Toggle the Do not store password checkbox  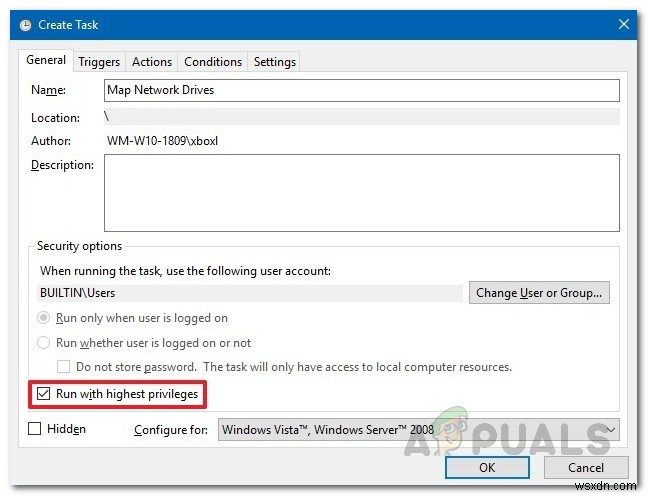click(63, 367)
